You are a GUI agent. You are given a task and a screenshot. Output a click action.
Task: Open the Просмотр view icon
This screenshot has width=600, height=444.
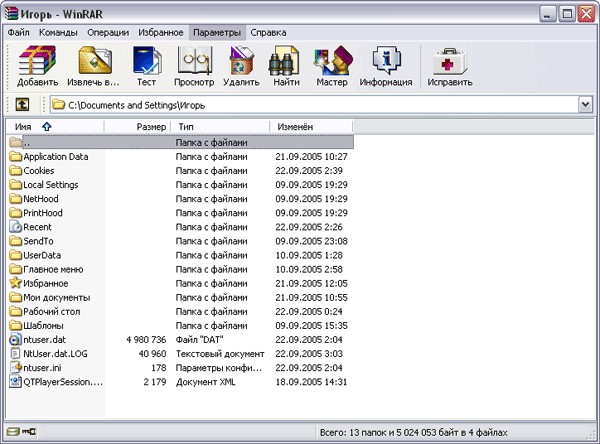[x=194, y=60]
